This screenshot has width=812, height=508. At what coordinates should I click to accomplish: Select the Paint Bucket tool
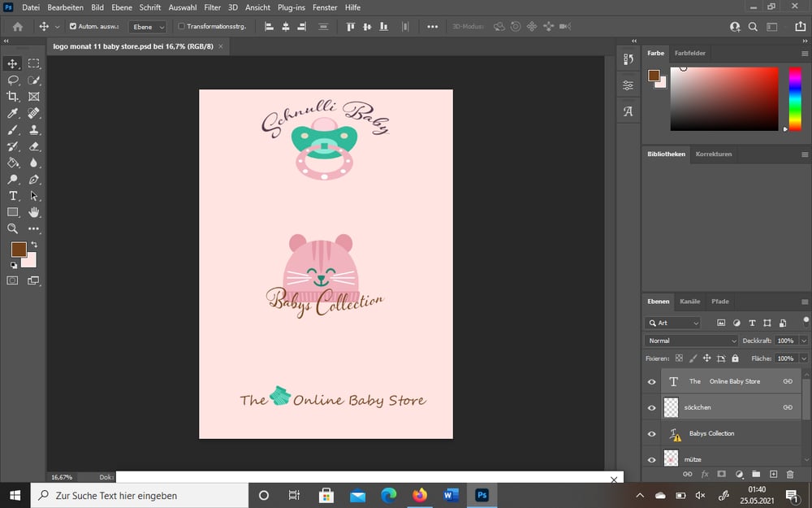12,163
